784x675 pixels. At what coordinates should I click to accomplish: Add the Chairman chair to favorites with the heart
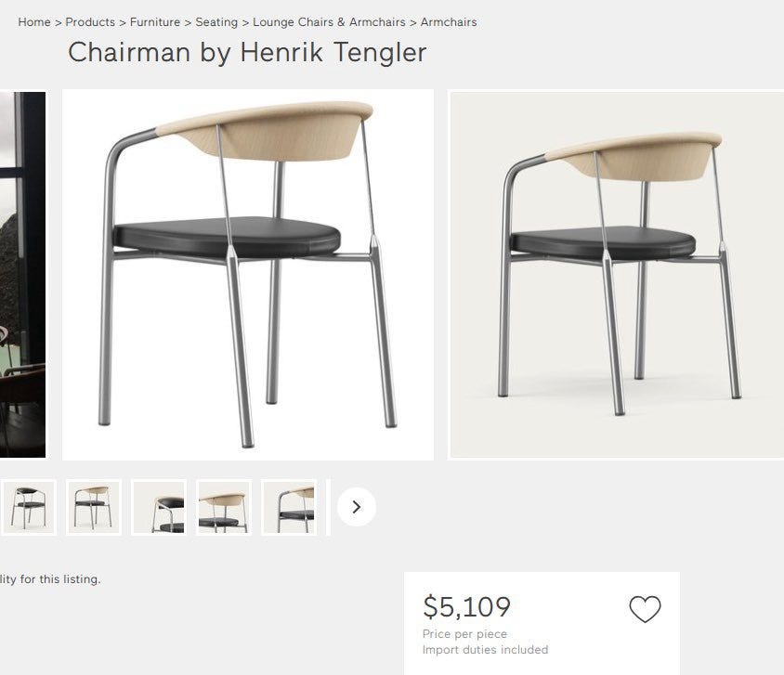click(645, 609)
